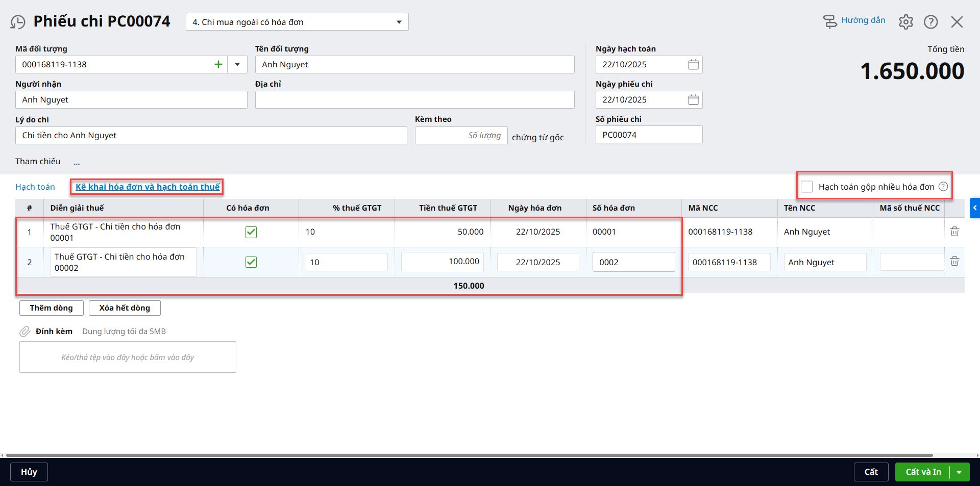Image resolution: width=980 pixels, height=486 pixels.
Task: Open settings gear icon in header
Action: tap(905, 22)
